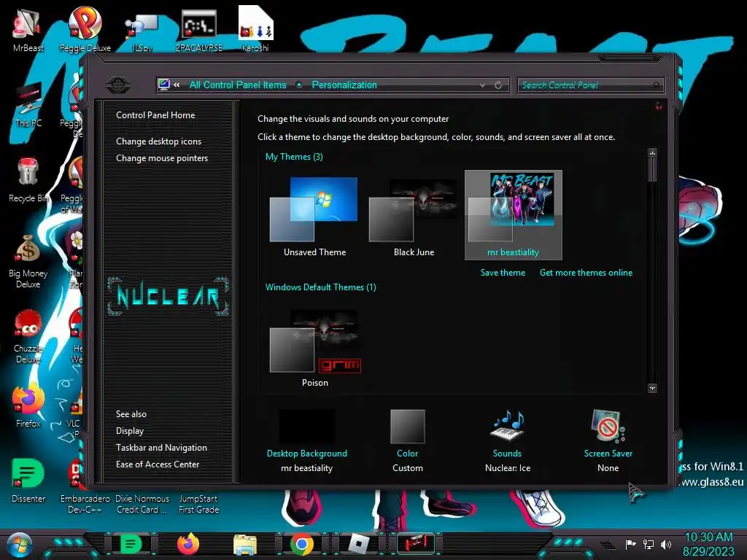
Task: Open the Display link under See also
Action: 130,431
